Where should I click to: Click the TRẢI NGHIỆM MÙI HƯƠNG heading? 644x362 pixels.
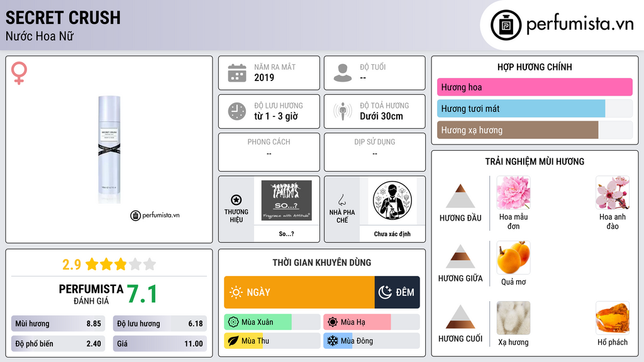[535, 162]
